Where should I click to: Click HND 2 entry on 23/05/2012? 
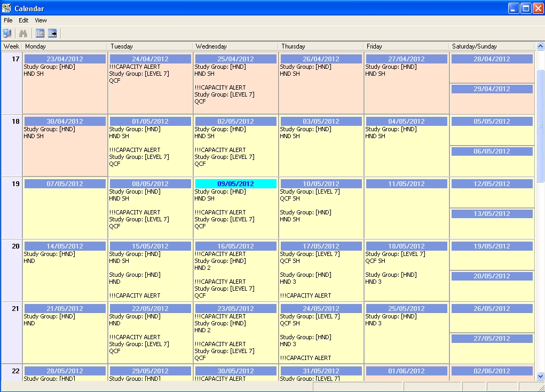203,330
